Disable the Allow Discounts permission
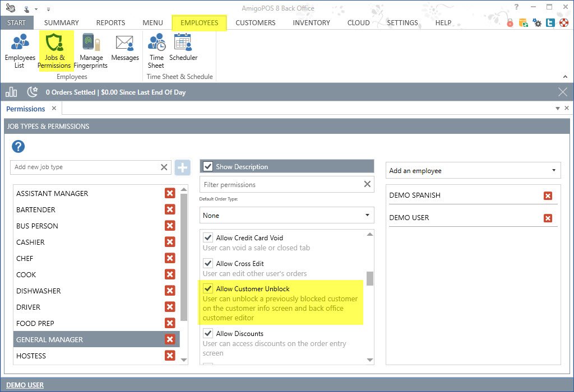574x392 pixels. point(208,333)
